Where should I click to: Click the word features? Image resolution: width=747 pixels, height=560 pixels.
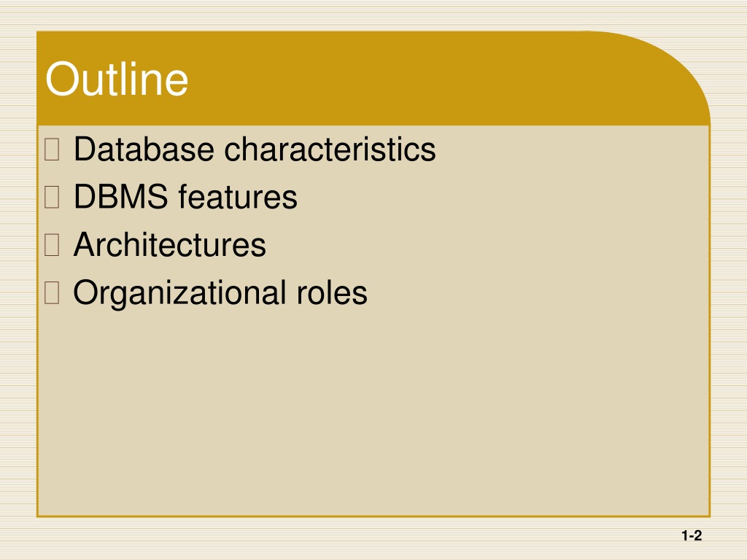pyautogui.click(x=238, y=197)
